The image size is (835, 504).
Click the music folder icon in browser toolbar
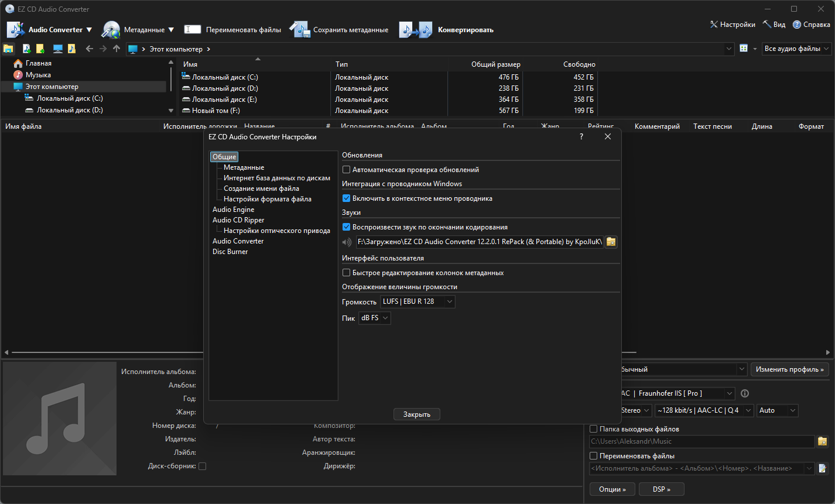[71, 49]
